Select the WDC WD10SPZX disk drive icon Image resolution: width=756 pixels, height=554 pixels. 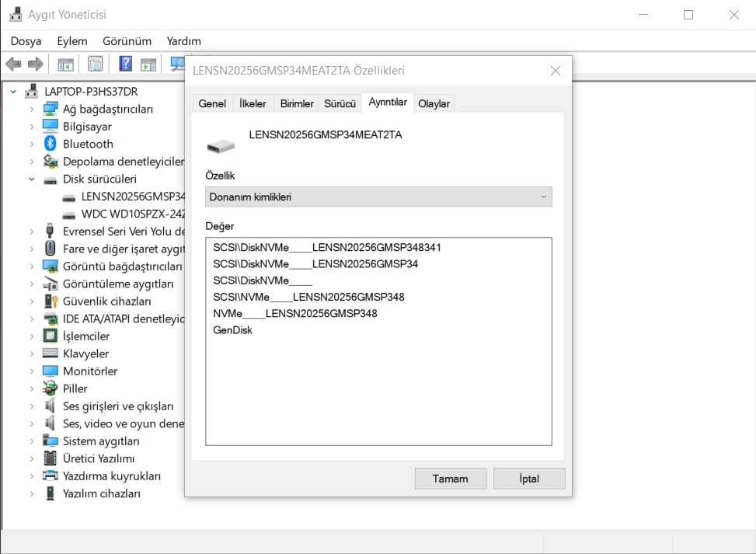pos(69,214)
